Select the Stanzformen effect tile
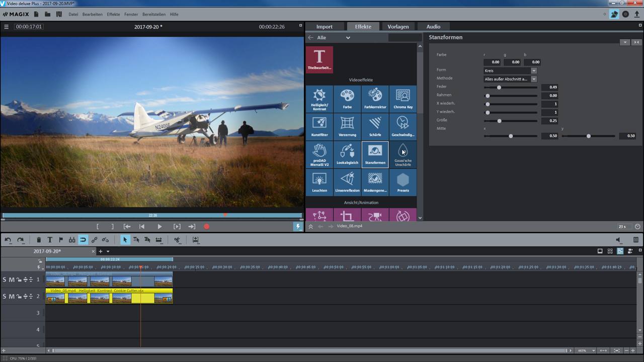644x362 pixels. pos(375,155)
